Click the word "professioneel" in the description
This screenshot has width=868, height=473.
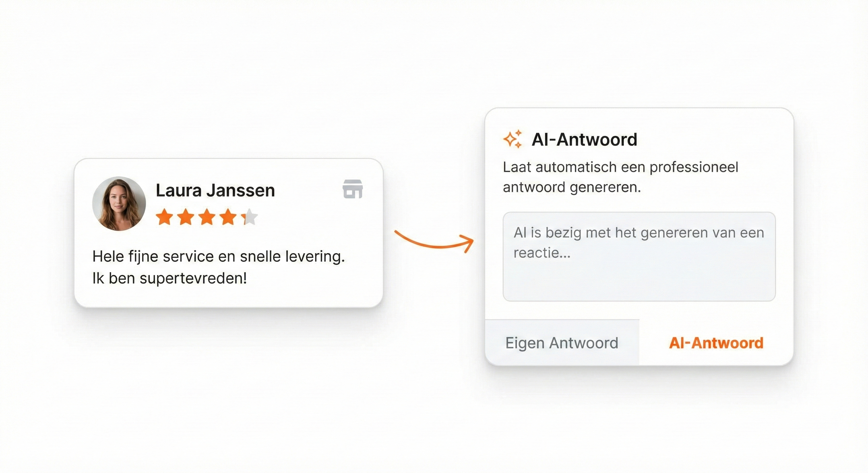click(694, 167)
